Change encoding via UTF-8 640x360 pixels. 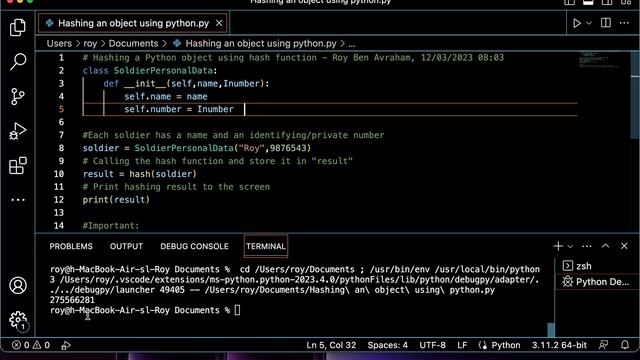pyautogui.click(x=432, y=345)
